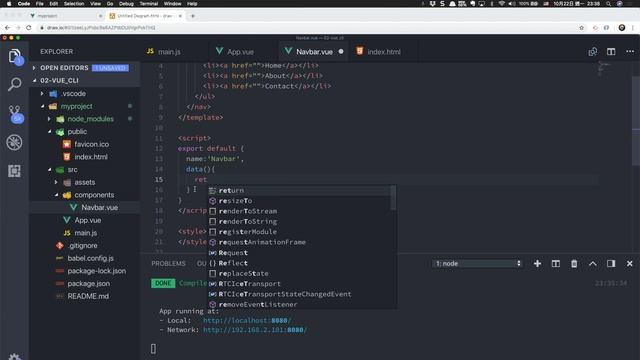Pick 'removeEventListener' from suggestions
This screenshot has width=640, height=360.
coord(299,304)
